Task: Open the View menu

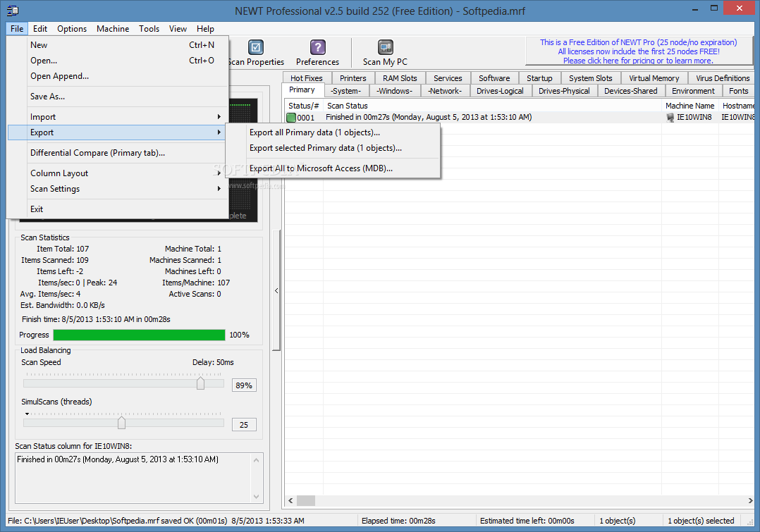Action: point(178,29)
